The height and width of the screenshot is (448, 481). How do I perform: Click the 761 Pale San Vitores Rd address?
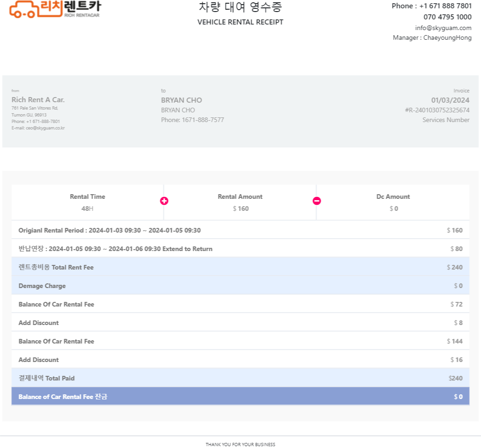35,108
